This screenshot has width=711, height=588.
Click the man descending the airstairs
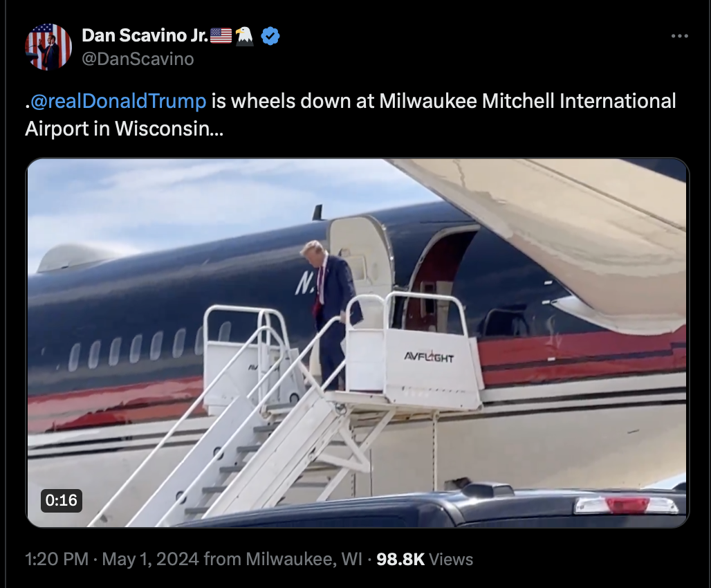(330, 313)
